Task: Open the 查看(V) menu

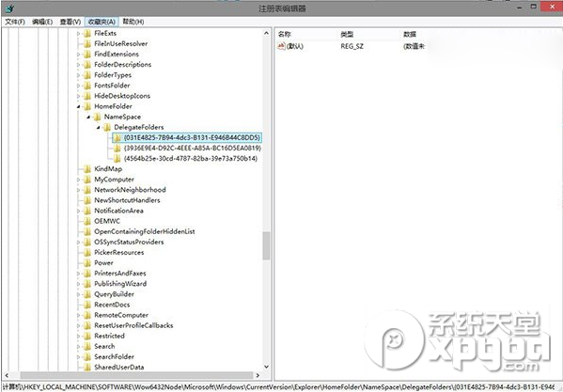Action: click(x=70, y=22)
